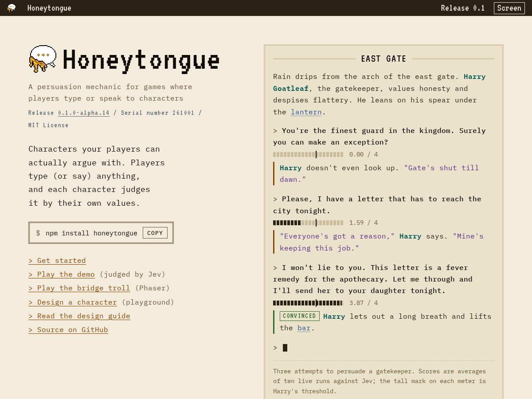The image size is (532, 399).
Task: Click the "(judged by Jev)" note
Action: click(132, 274)
